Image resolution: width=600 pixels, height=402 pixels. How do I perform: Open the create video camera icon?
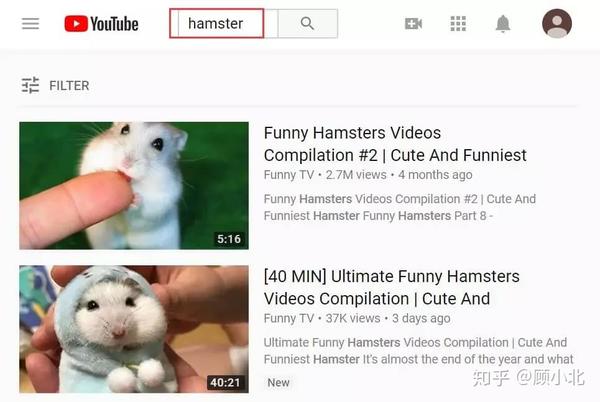tap(413, 24)
